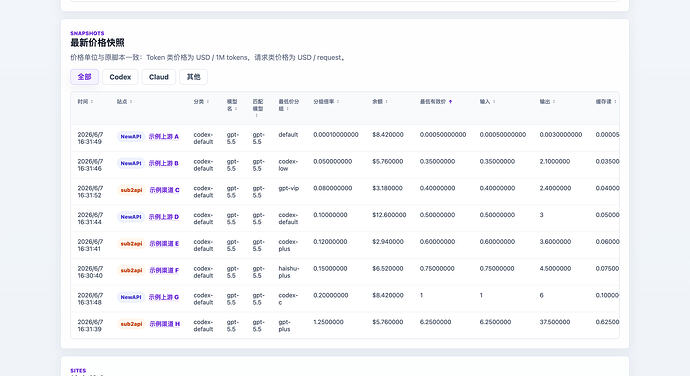Image resolution: width=690 pixels, height=376 pixels.
Task: Open site link 示例上游 B
Action: pyautogui.click(x=164, y=163)
